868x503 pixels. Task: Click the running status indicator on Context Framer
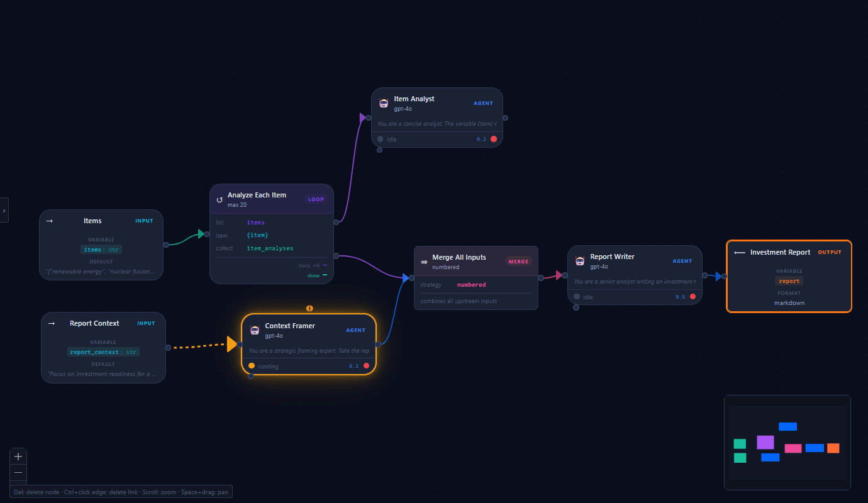(x=252, y=365)
